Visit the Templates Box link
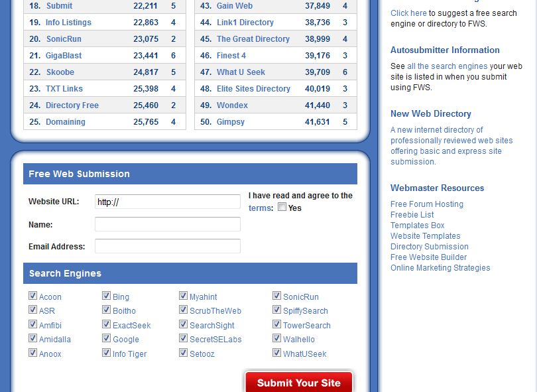Image resolution: width=537 pixels, height=392 pixels. click(418, 226)
